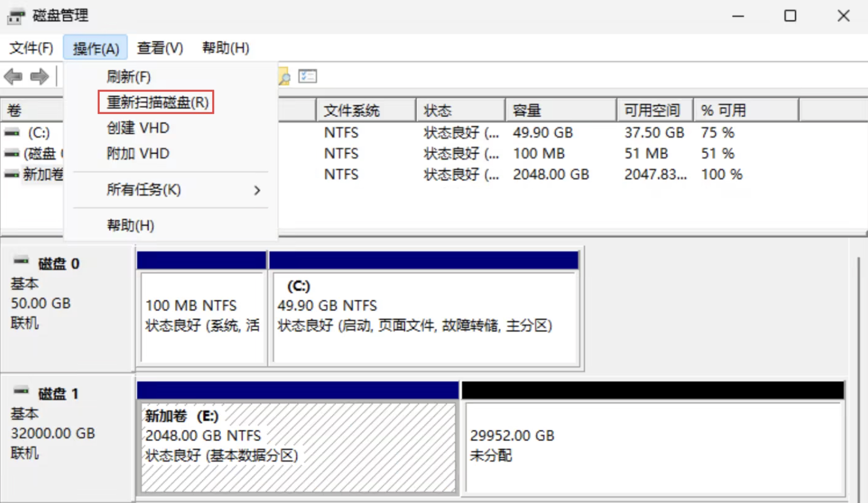Expand the 所有任务(K) submenu

click(171, 190)
